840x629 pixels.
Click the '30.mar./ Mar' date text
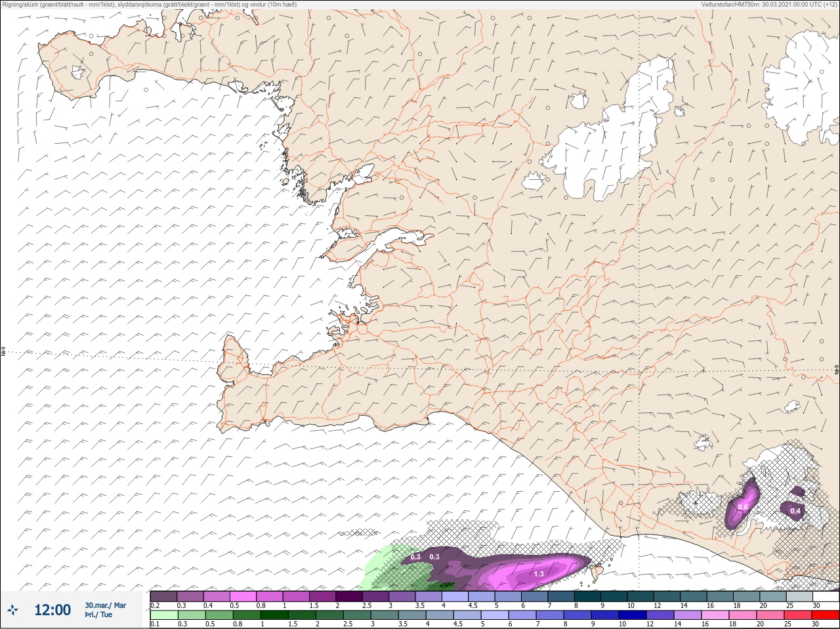coord(105,605)
